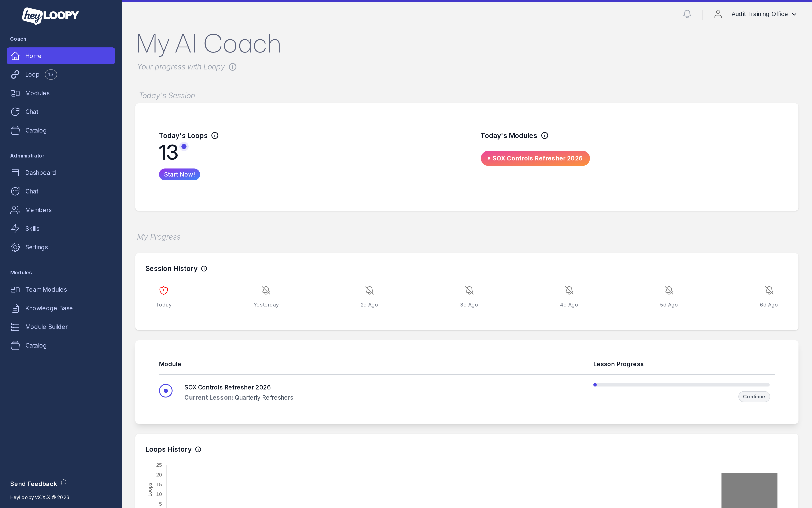Click the 2d Ago missed session bell
Image resolution: width=812 pixels, height=508 pixels.
(x=369, y=290)
